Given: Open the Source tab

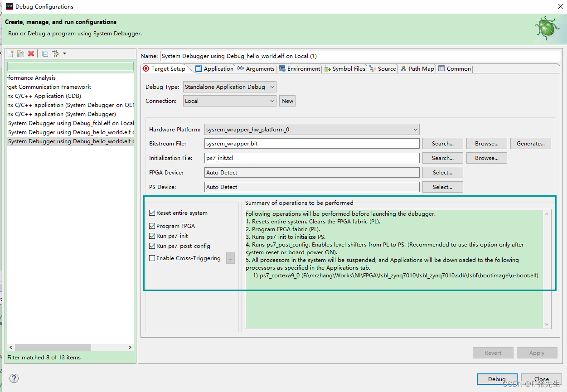Looking at the screenshot, I should [x=383, y=69].
